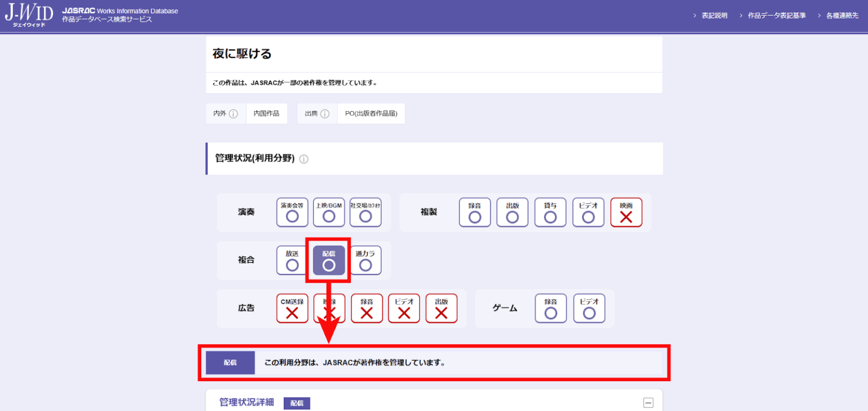Image resolution: width=868 pixels, height=411 pixels.
Task: Click the 各種連絡先 link
Action: (x=841, y=16)
